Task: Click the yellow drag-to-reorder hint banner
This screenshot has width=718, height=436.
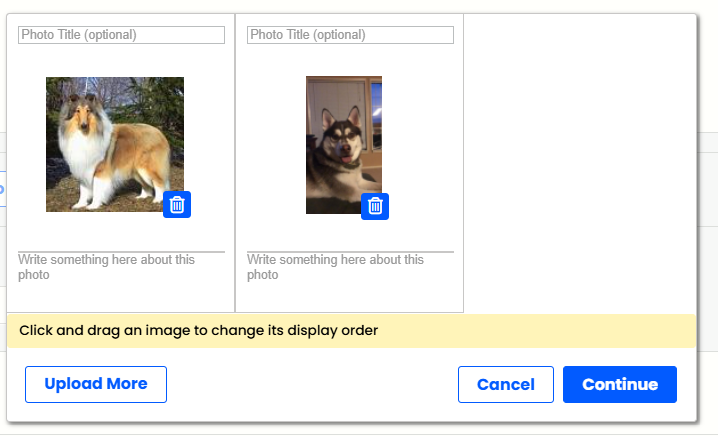Action: click(x=351, y=331)
